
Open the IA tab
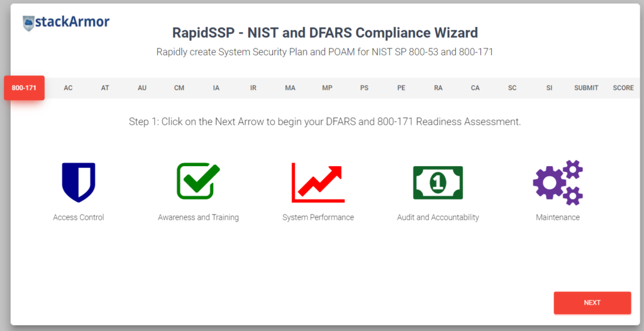216,88
